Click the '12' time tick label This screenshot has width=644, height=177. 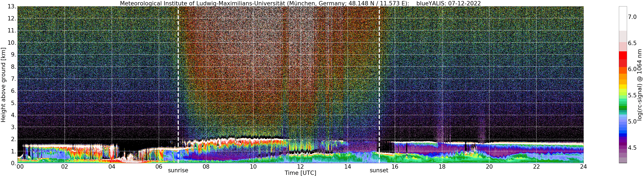tap(300, 167)
